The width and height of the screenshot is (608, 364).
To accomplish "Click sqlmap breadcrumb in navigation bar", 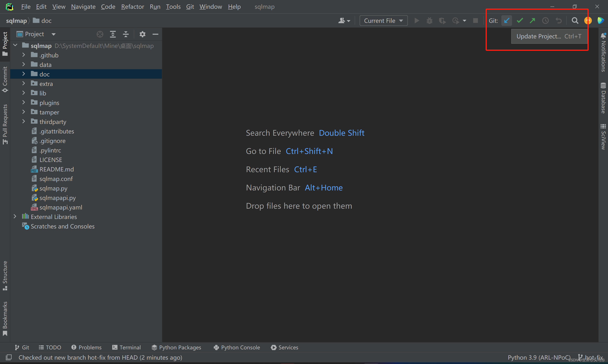I will (x=16, y=21).
